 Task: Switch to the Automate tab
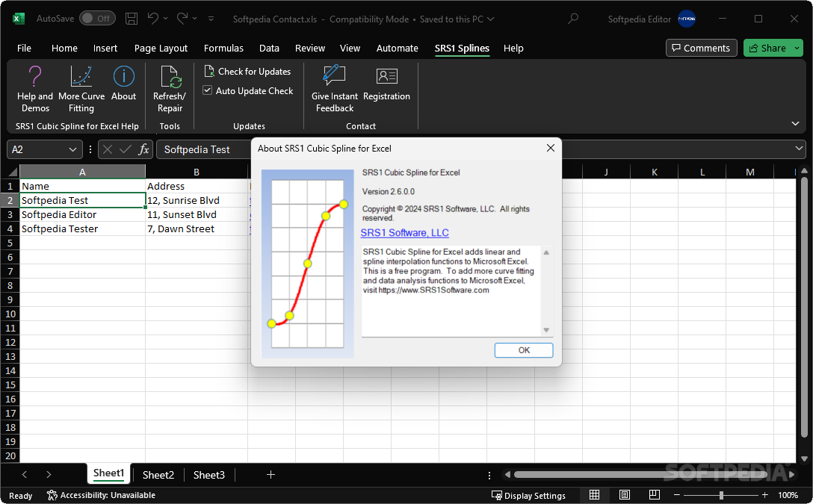tap(398, 49)
